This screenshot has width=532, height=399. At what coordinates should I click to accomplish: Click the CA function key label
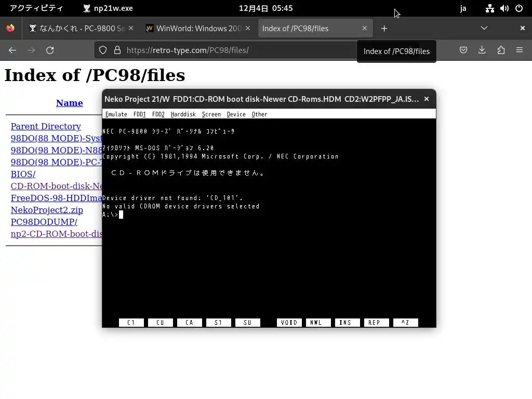coord(190,322)
